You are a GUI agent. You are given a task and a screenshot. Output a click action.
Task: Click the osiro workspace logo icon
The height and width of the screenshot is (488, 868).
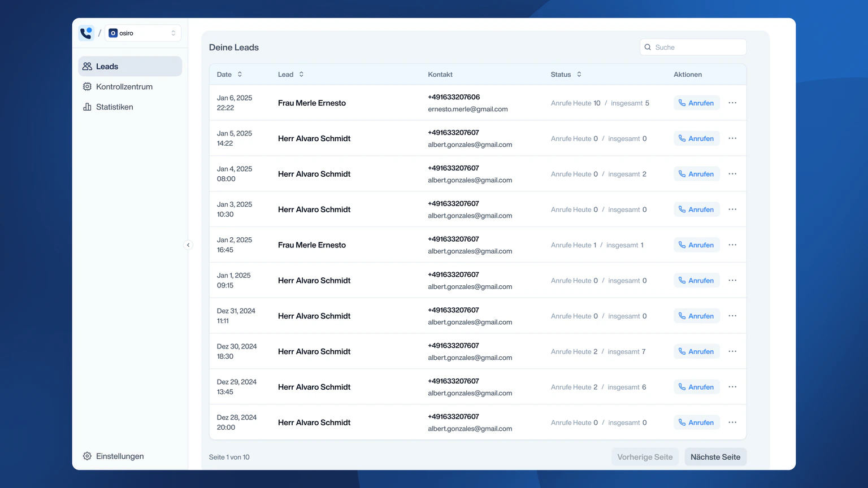113,33
